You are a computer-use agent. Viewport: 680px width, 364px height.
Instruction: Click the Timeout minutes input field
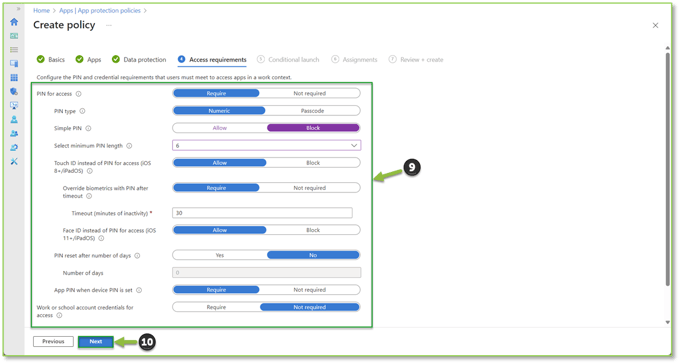click(x=262, y=213)
